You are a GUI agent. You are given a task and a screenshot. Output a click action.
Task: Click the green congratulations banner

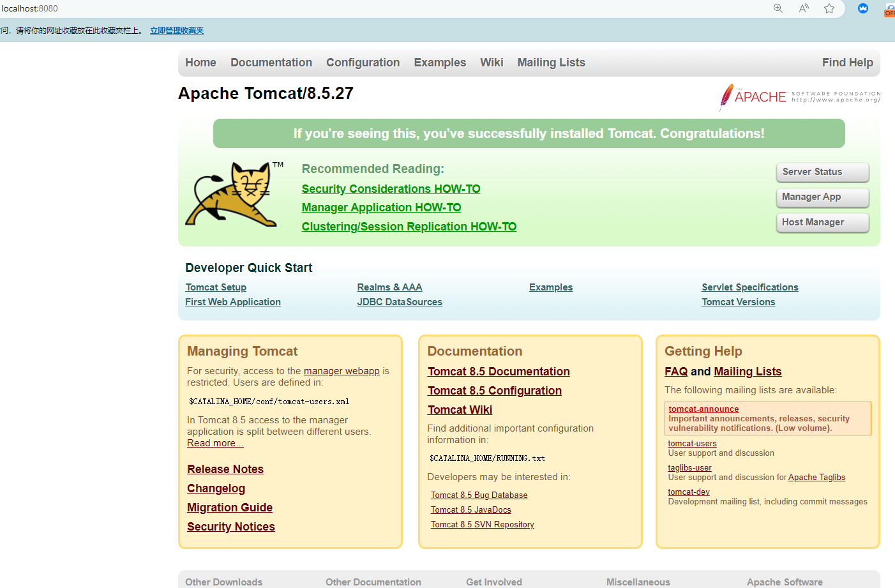[529, 133]
